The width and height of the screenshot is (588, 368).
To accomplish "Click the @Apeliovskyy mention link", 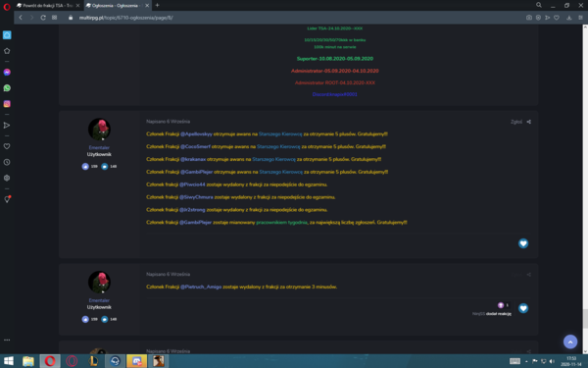I will tap(196, 133).
